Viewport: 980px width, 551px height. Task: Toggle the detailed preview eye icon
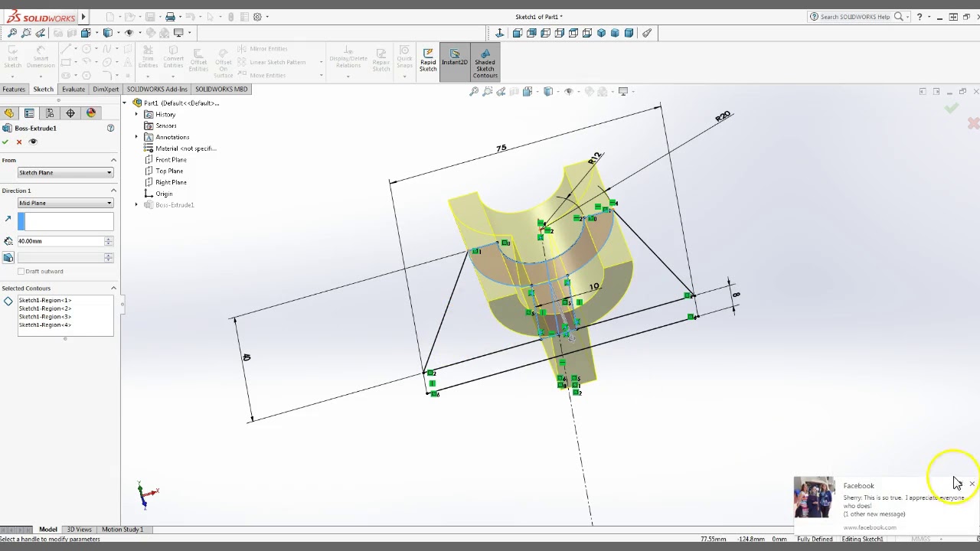tap(33, 142)
